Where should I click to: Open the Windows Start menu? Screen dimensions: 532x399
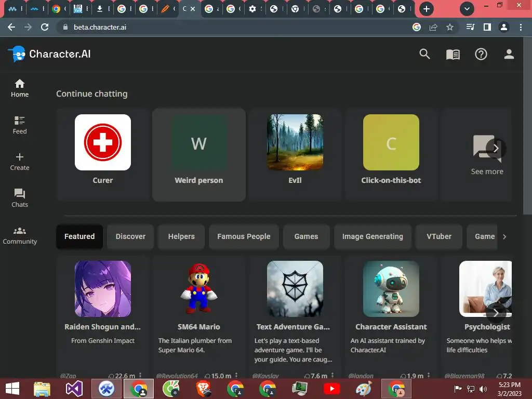12,389
